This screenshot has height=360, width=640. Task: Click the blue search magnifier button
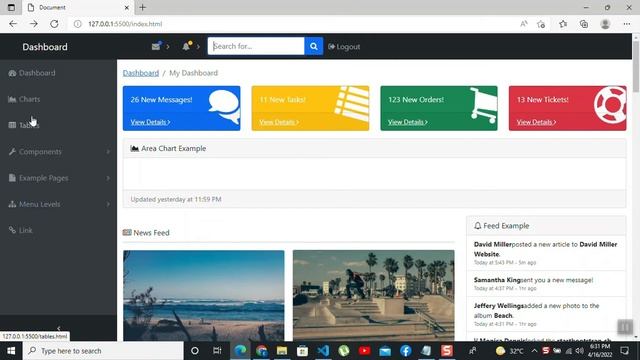click(313, 46)
